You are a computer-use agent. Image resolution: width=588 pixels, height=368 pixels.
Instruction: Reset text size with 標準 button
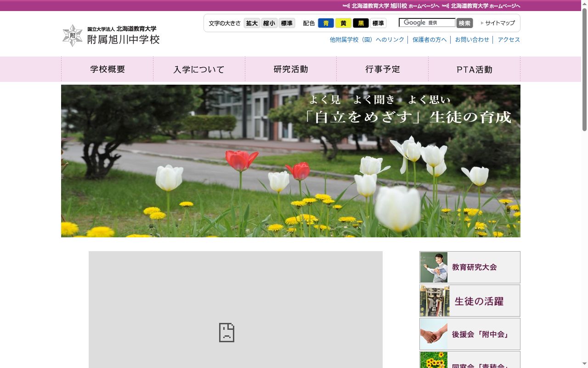tap(287, 23)
